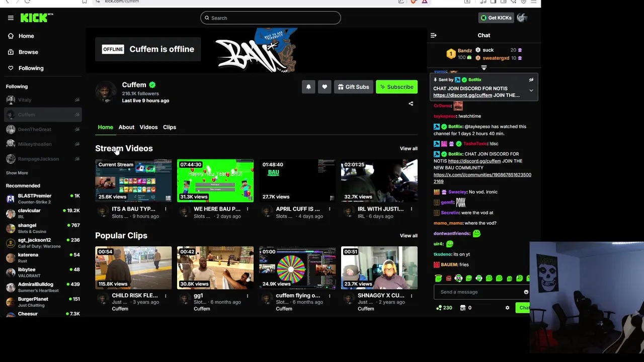Insert the red angry emote

point(449,278)
